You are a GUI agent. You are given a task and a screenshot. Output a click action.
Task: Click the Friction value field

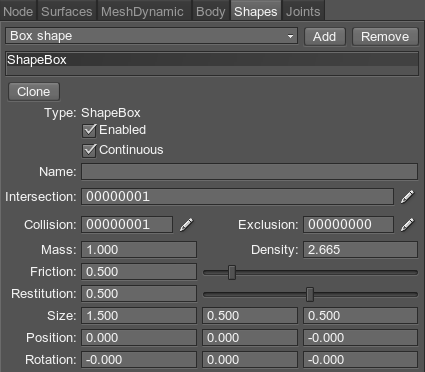point(139,272)
